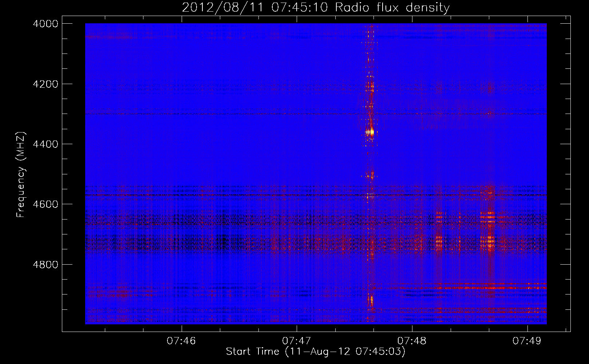Click the plot title '2012/08/11 07:45:10 Radio flux density'
Image resolution: width=589 pixels, height=364 pixels.
316,7
